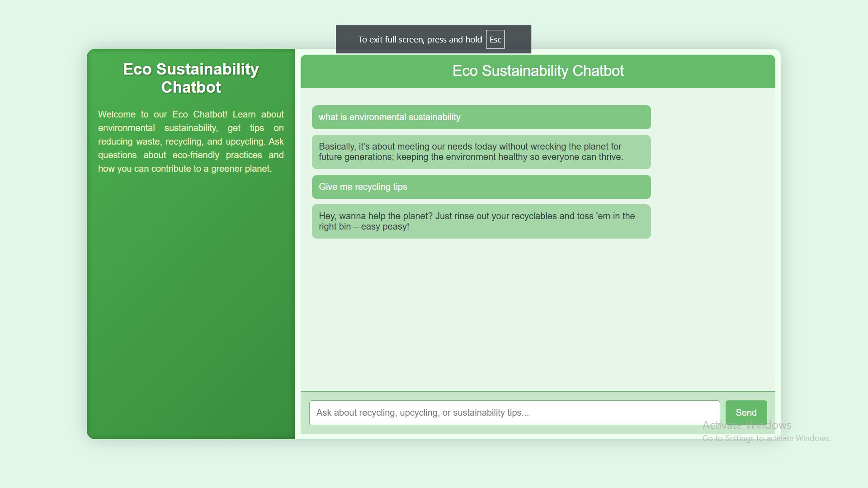Image resolution: width=868 pixels, height=488 pixels.
Task: Click the 'Activate Windows' watermark text
Action: (x=746, y=425)
